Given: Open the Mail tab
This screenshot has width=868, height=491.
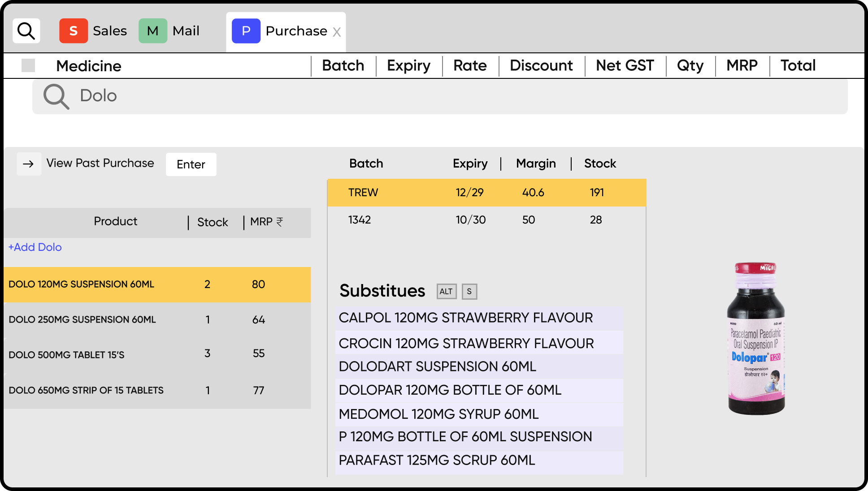Looking at the screenshot, I should [186, 31].
